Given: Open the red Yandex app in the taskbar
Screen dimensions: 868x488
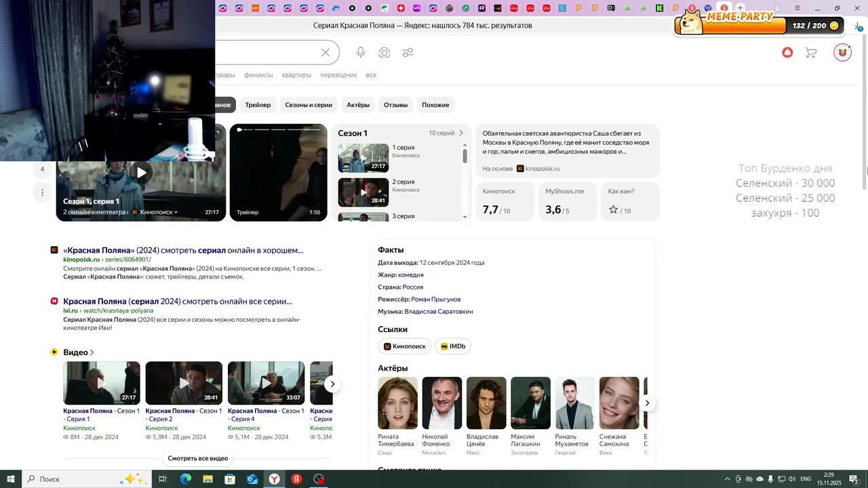Looking at the screenshot, I should click(x=296, y=479).
